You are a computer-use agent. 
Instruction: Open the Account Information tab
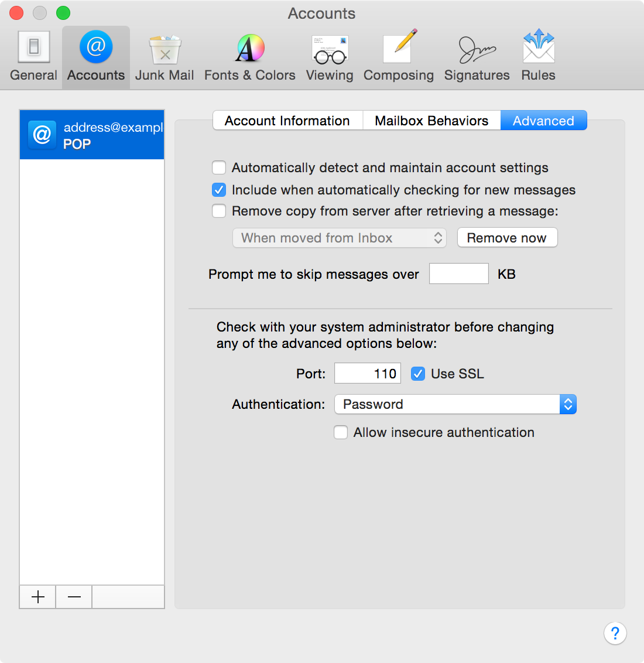[287, 120]
